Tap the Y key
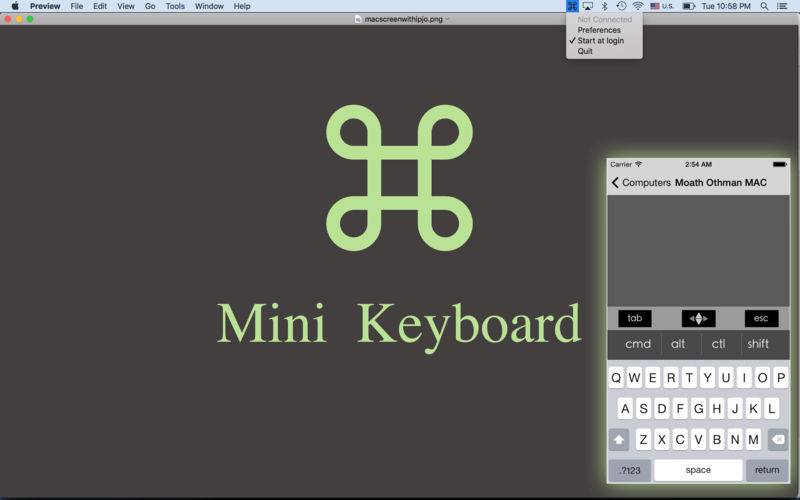 click(x=708, y=378)
